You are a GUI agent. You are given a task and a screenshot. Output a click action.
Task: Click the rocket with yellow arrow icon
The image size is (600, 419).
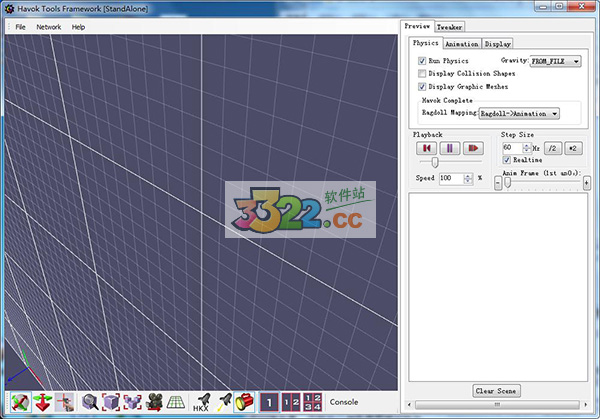(x=224, y=402)
